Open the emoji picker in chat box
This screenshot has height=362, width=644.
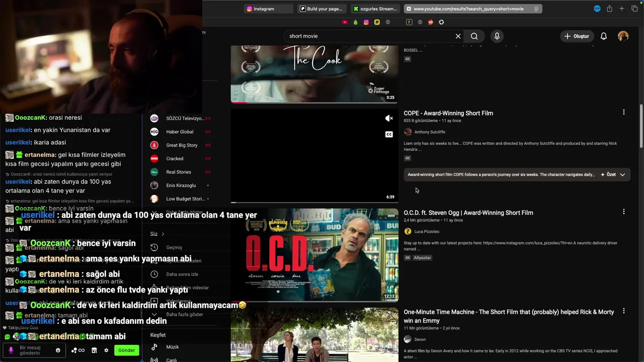point(58,350)
